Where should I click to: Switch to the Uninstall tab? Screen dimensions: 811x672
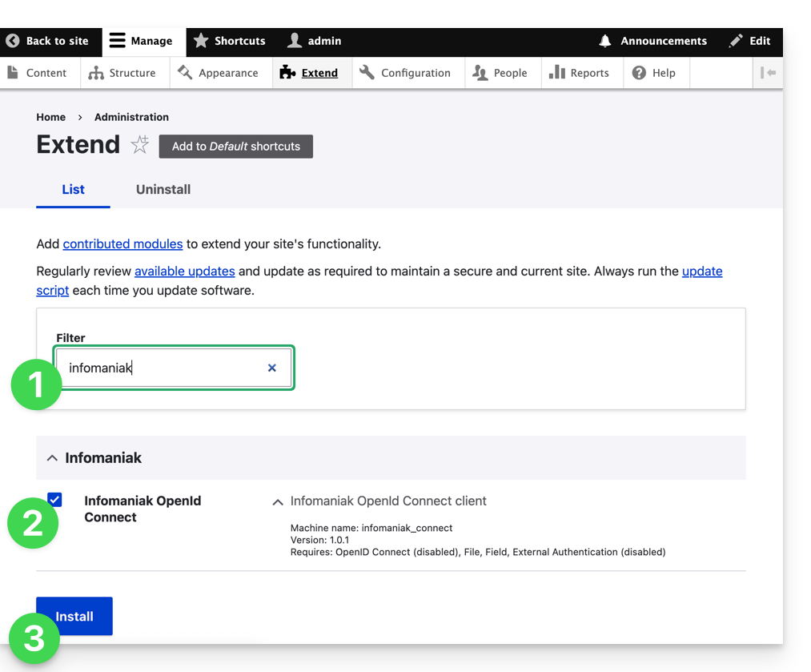163,189
